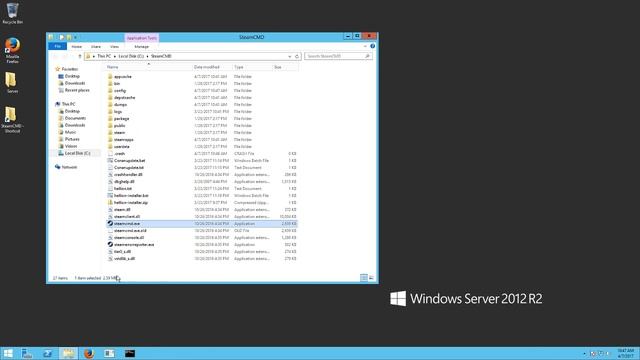
Task: Switch to large icons view layout
Action: pyautogui.click(x=371, y=278)
